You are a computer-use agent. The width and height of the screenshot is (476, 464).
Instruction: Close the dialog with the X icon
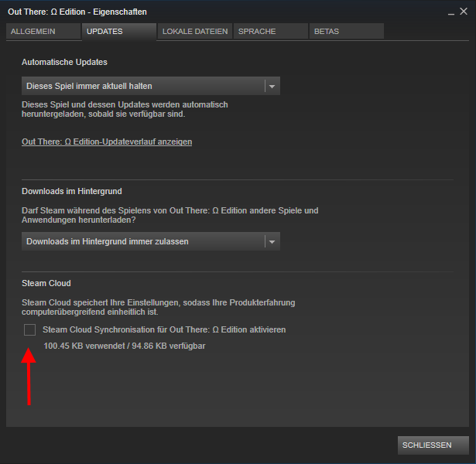point(464,12)
